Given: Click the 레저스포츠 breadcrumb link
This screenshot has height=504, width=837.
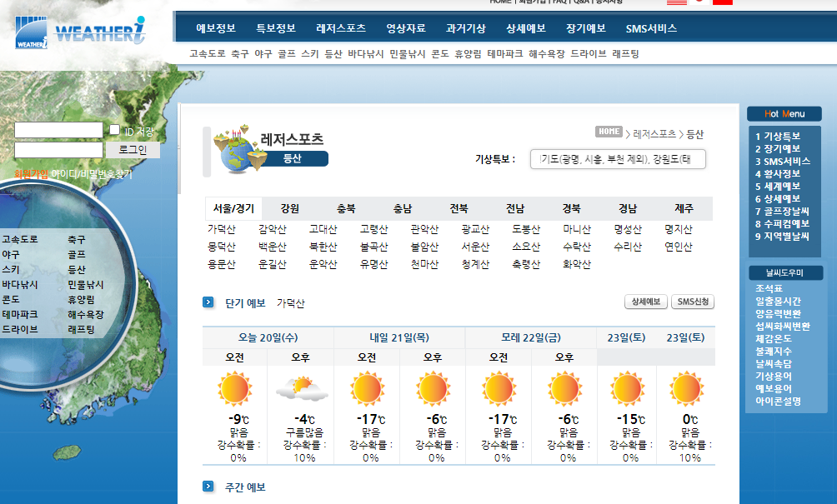Looking at the screenshot, I should (654, 134).
